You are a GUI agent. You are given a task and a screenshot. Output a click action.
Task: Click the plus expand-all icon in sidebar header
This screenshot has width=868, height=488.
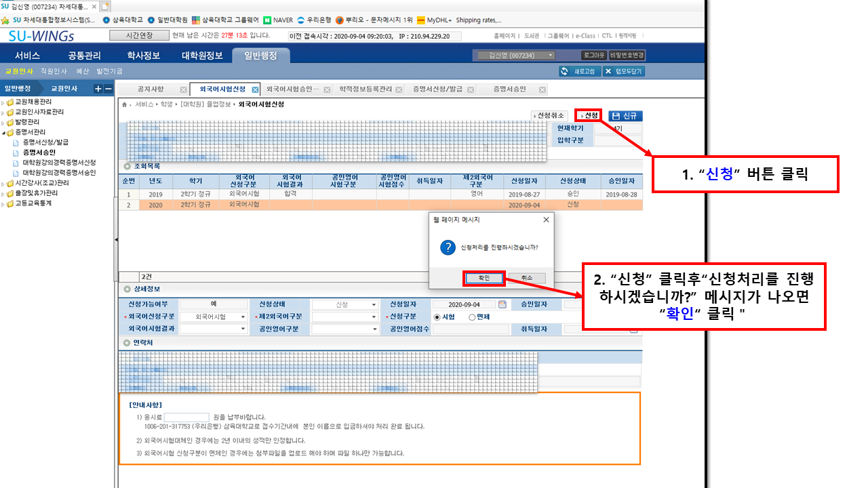point(98,89)
